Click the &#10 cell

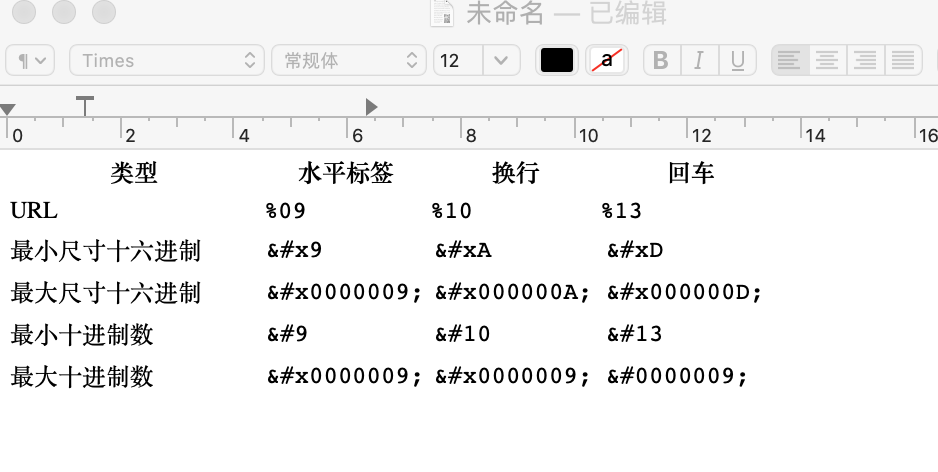click(x=463, y=333)
